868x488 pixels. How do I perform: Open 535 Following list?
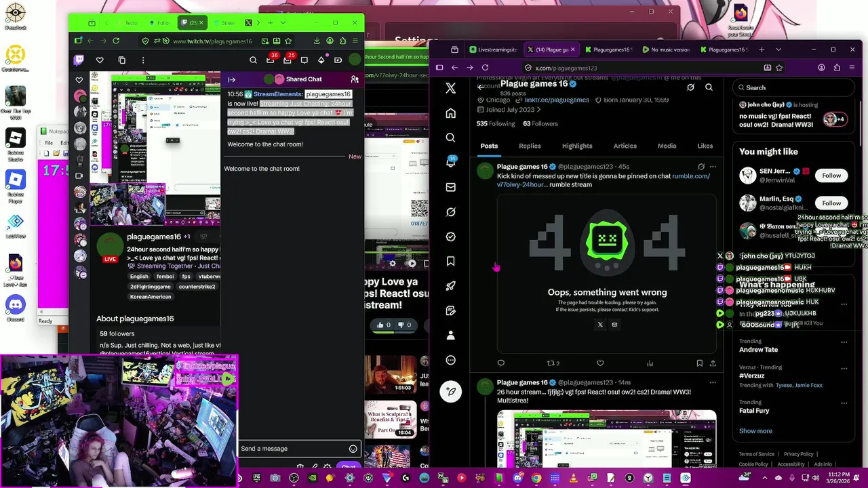[496, 123]
